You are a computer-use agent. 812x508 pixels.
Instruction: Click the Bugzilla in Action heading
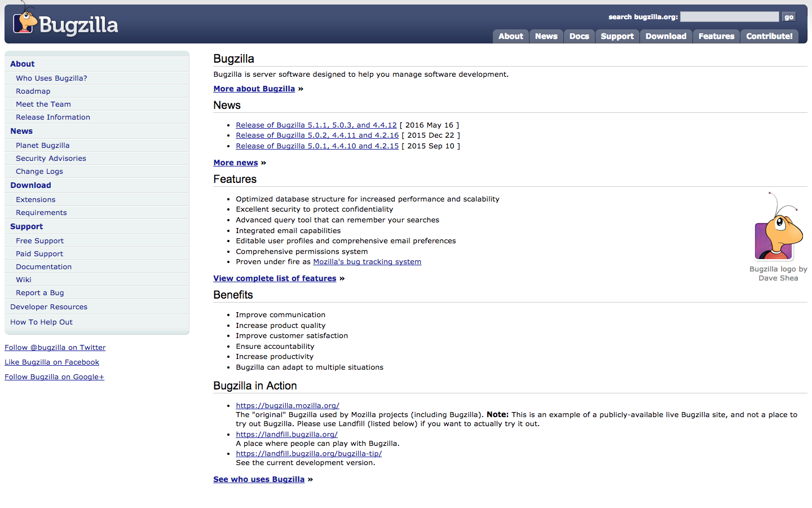pos(255,386)
